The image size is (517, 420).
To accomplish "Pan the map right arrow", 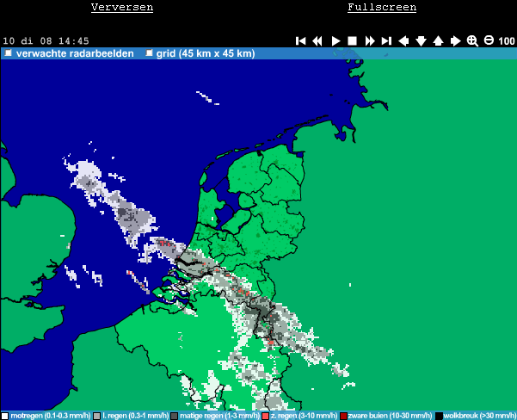I will pyautogui.click(x=455, y=41).
